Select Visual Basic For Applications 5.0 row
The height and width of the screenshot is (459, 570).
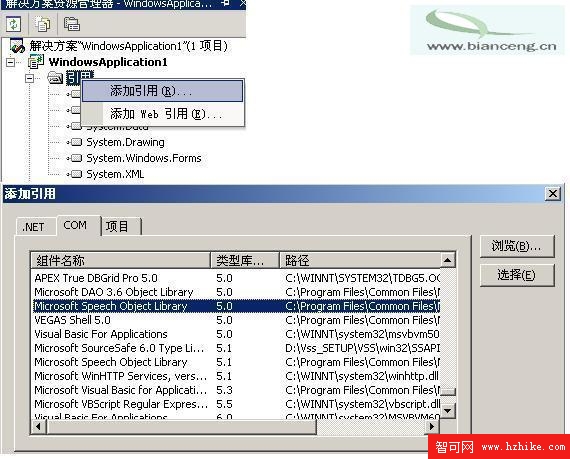(x=236, y=334)
